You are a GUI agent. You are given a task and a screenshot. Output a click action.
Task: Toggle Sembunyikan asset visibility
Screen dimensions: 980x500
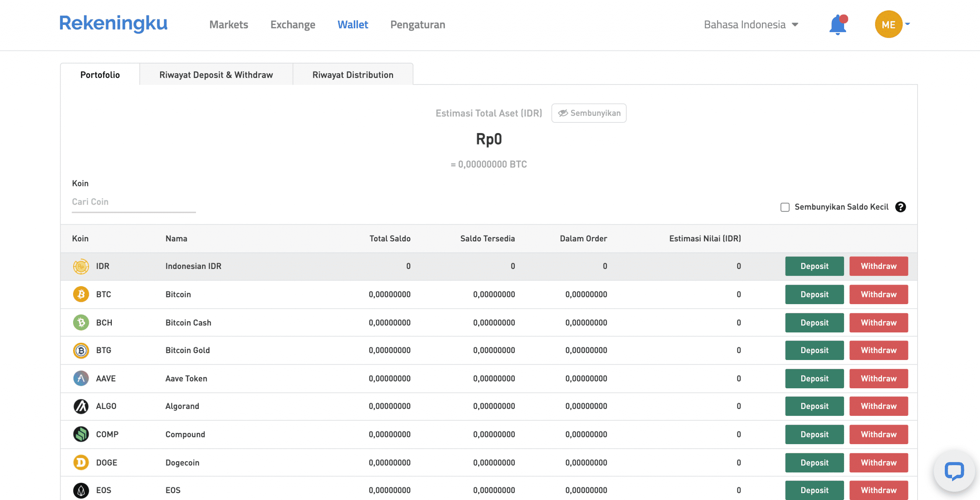pos(589,113)
